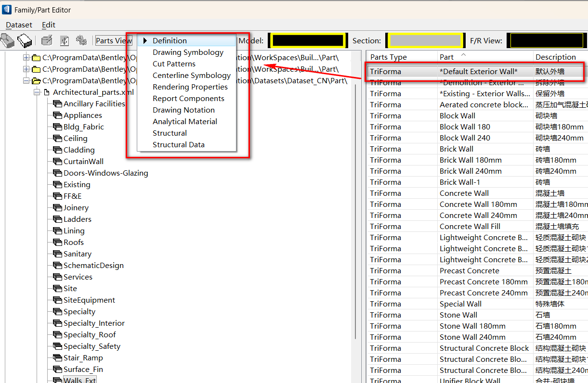
Task: Open the Parts View dropdown button
Action: (114, 41)
